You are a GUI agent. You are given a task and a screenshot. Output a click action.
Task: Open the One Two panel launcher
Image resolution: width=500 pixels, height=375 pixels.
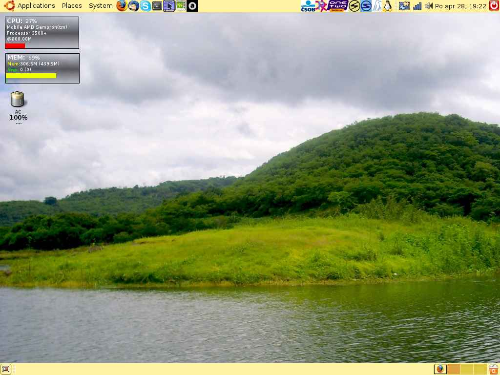tap(338, 6)
